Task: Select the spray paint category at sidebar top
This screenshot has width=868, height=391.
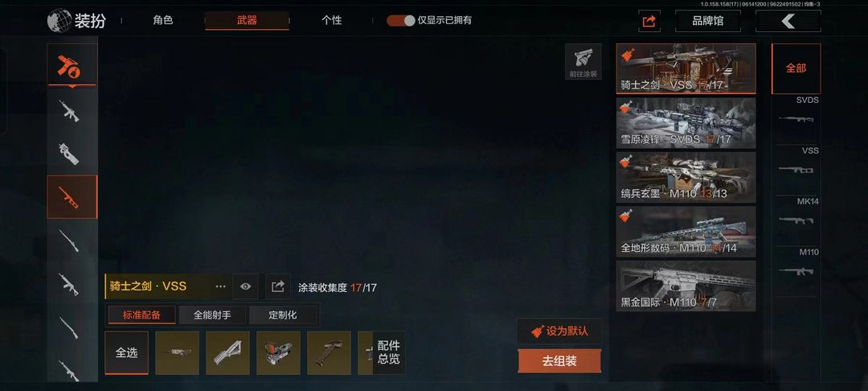Action: [72, 65]
